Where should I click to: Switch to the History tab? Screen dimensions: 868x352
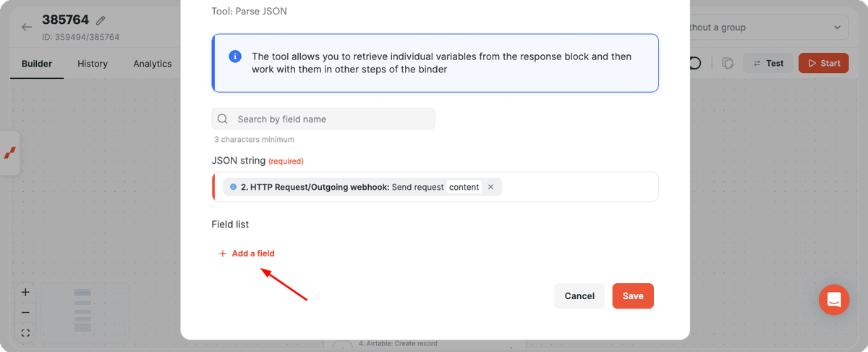pos(93,64)
